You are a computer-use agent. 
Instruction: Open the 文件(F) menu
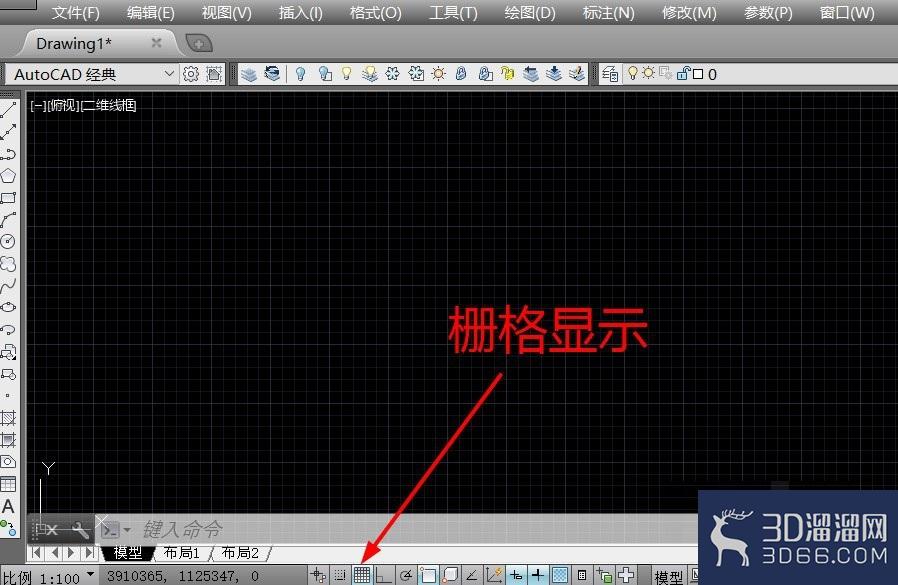[x=76, y=13]
